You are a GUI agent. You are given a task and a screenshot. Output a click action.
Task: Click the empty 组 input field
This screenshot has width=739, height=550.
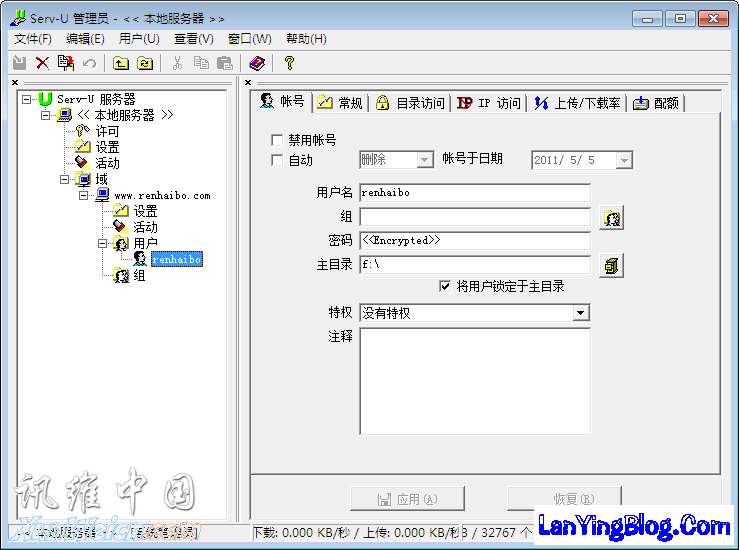475,217
